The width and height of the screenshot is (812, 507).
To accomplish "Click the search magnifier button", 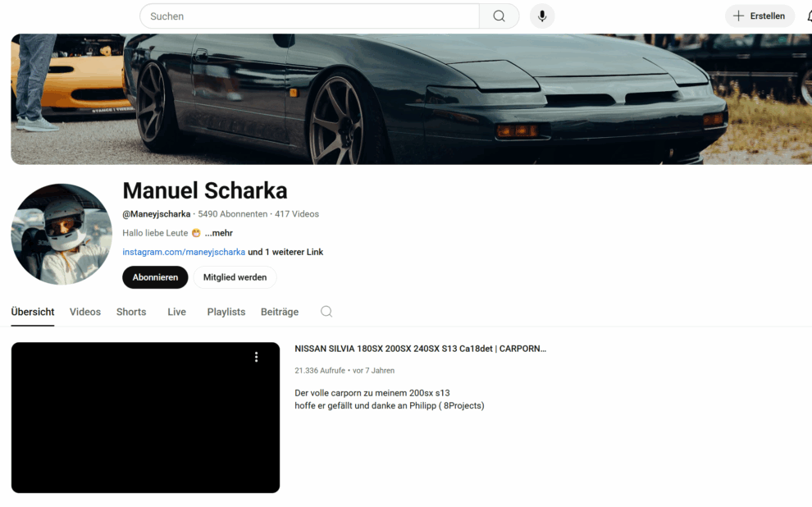I will 499,16.
